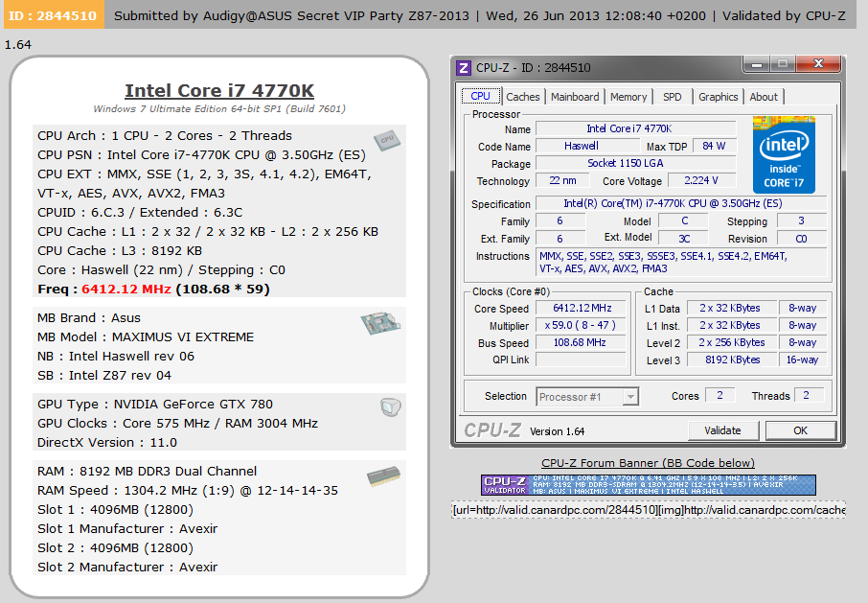This screenshot has width=868, height=603.
Task: Select the CPU tab
Action: 481,96
